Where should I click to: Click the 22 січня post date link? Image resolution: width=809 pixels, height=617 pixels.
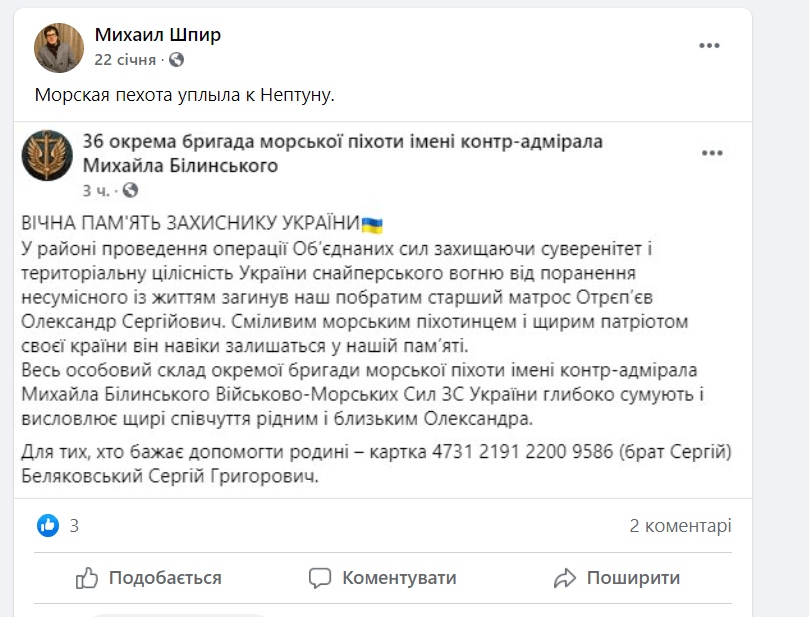[x=125, y=60]
